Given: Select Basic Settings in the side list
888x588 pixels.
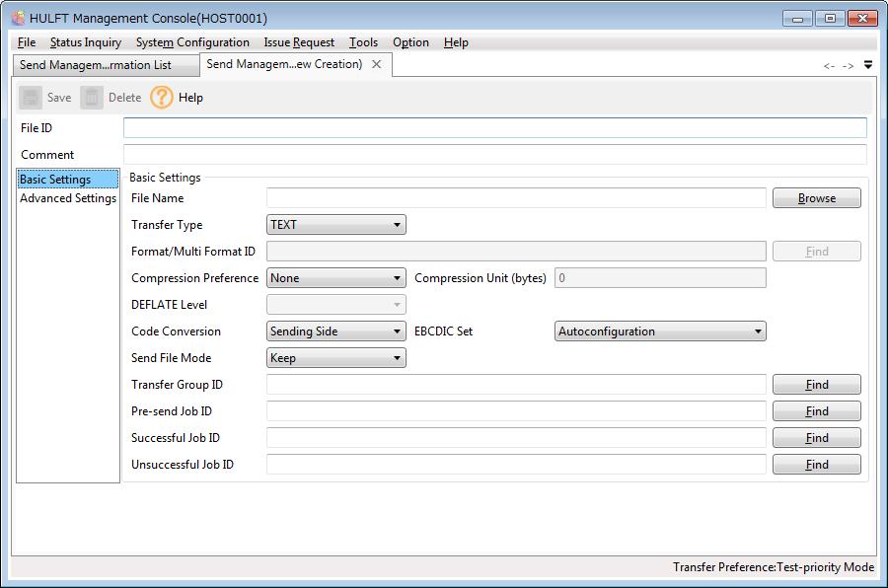Looking at the screenshot, I should 68,180.
